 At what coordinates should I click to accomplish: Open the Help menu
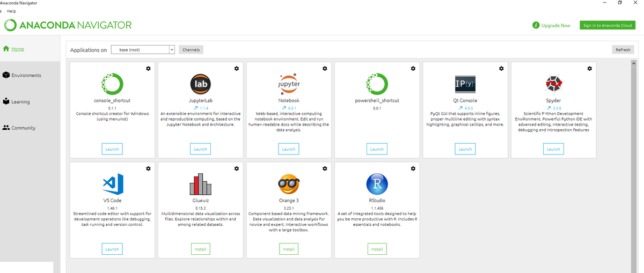click(11, 11)
